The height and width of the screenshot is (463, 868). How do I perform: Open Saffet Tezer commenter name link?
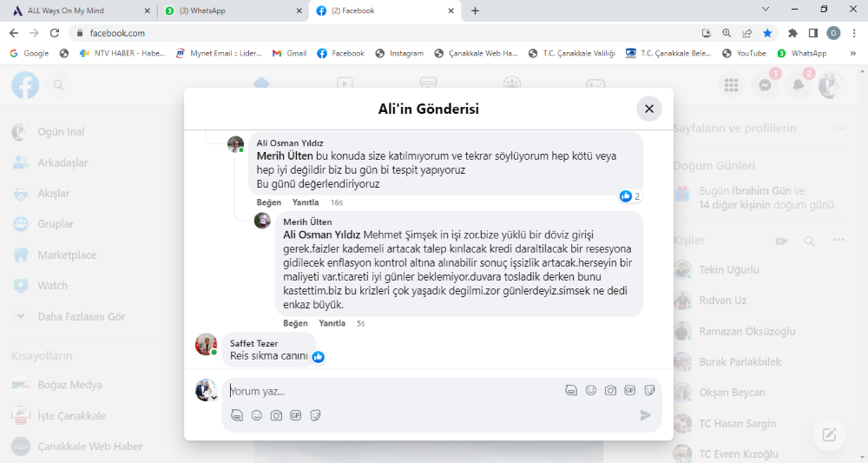coord(253,343)
